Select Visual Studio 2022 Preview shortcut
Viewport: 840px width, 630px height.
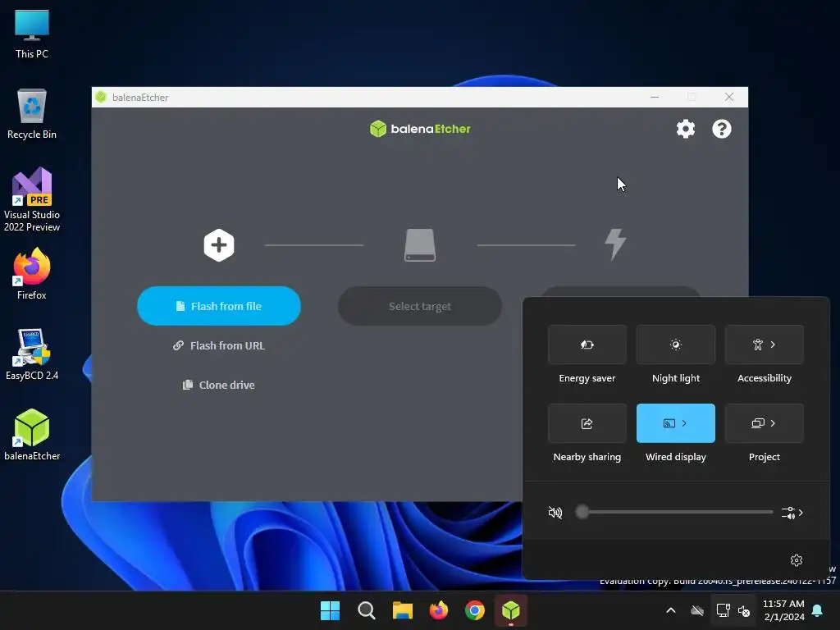[32, 200]
